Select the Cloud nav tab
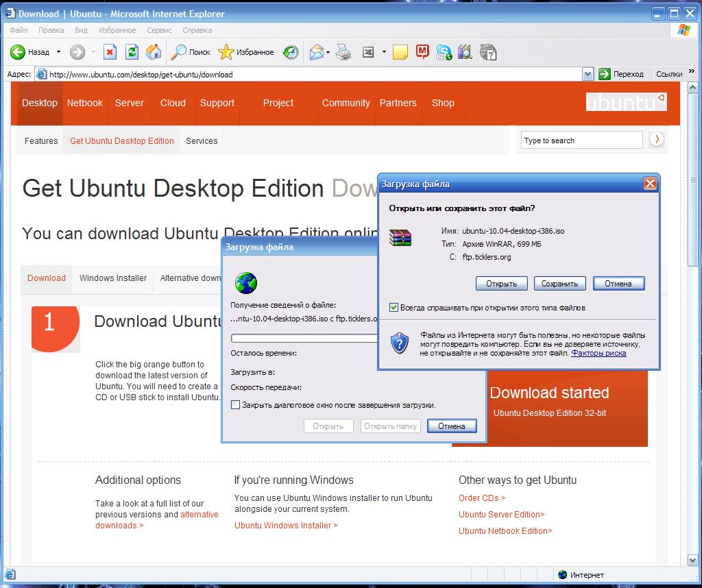Viewport: 702px width, 588px height. (173, 103)
